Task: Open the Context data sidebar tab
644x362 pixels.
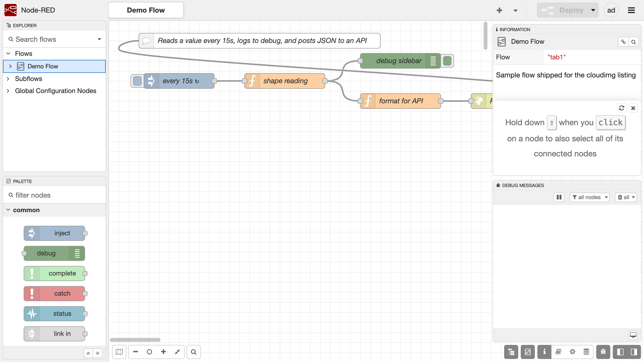Action: pos(586,352)
